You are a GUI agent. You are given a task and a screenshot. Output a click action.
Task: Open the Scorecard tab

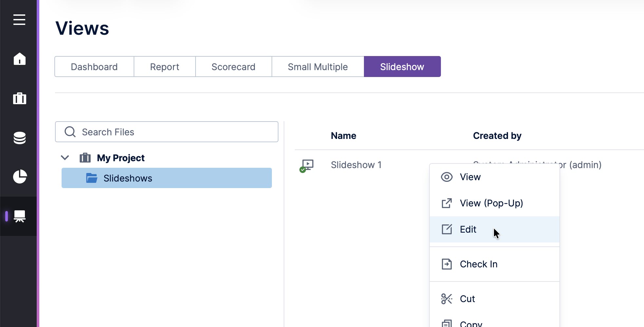pyautogui.click(x=233, y=67)
